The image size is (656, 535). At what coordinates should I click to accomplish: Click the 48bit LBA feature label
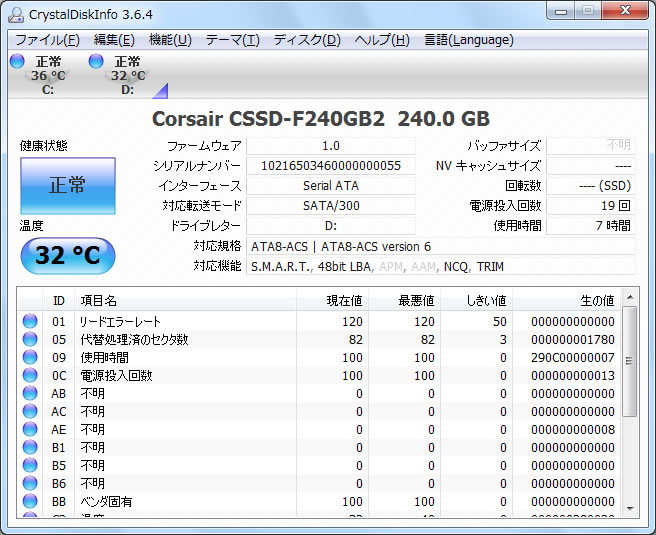click(343, 266)
